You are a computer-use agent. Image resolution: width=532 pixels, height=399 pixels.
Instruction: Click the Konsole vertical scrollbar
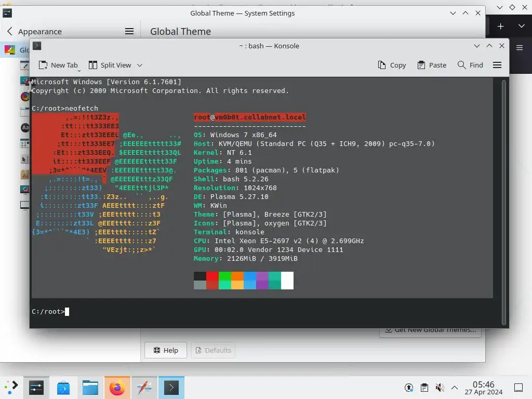click(x=503, y=202)
